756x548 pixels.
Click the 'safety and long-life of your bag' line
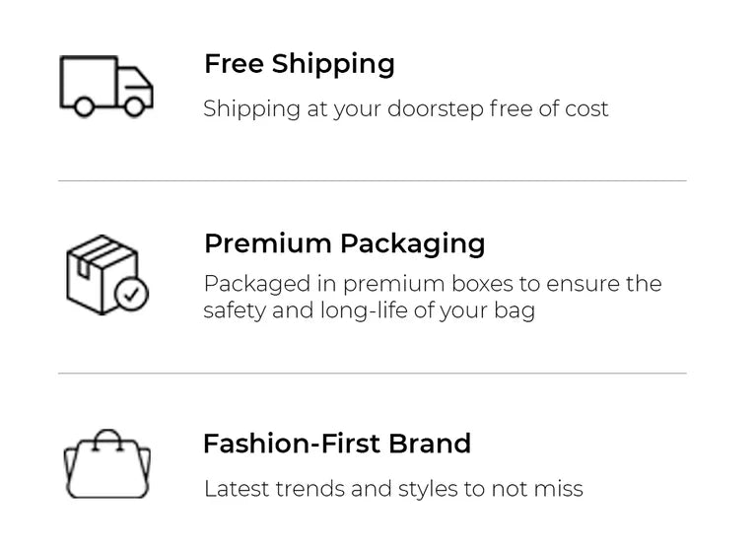[369, 311]
